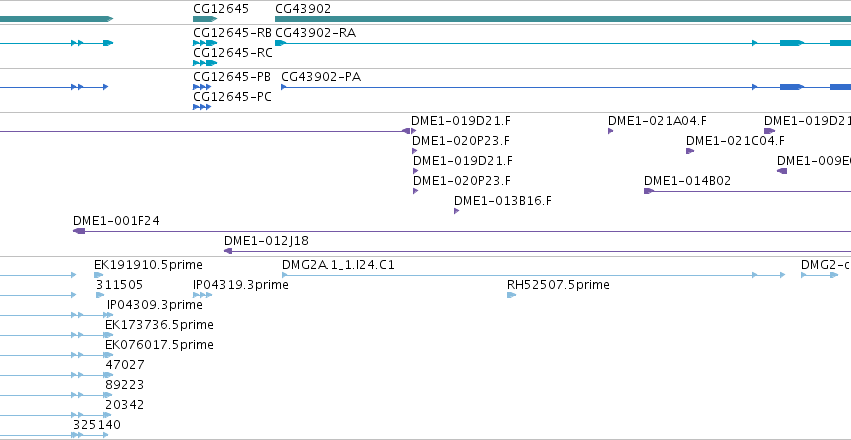Select the DMG2A.1_1.I24.C1 label
The image size is (851, 440).
(x=338, y=265)
